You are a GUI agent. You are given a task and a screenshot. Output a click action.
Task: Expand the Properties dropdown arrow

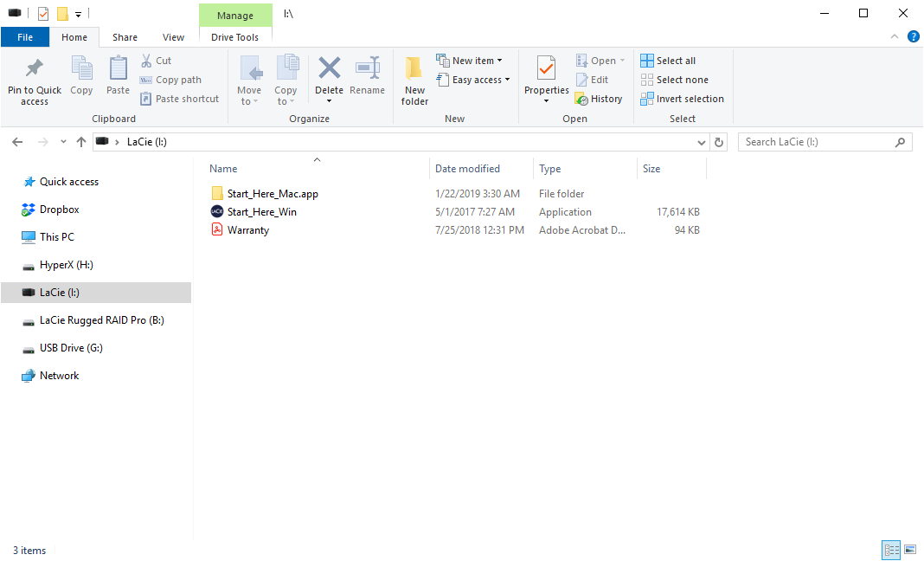[546, 101]
